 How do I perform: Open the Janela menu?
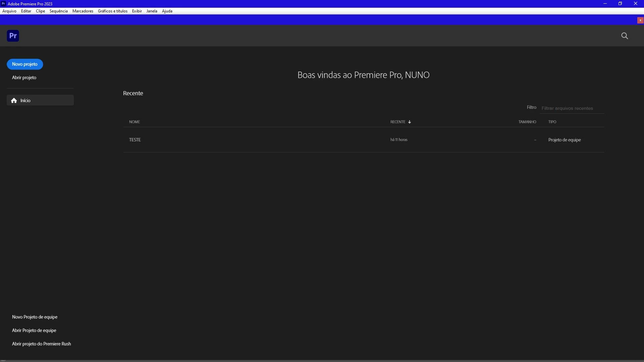[152, 11]
